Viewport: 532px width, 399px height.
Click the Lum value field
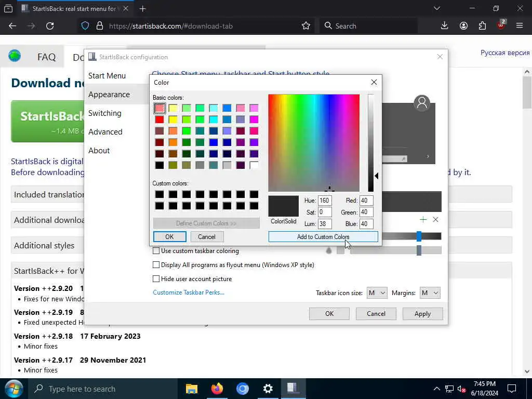point(325,223)
